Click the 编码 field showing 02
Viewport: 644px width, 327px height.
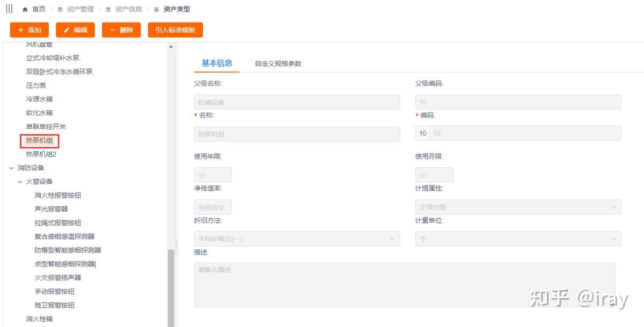[525, 133]
